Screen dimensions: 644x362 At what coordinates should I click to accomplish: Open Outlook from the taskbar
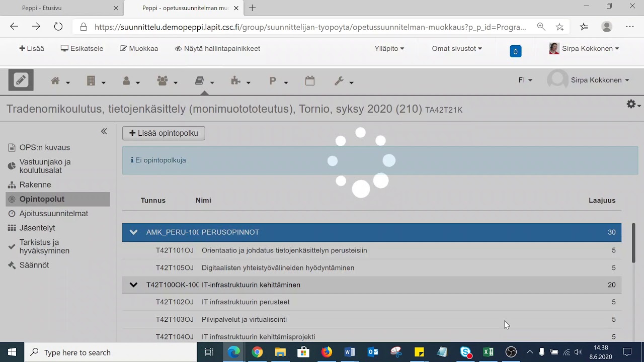click(x=373, y=352)
